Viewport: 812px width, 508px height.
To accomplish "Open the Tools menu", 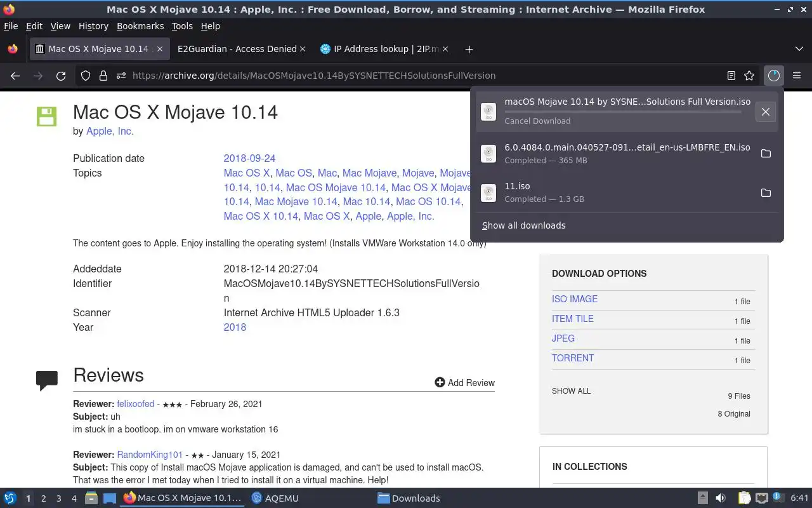I will [x=182, y=26].
